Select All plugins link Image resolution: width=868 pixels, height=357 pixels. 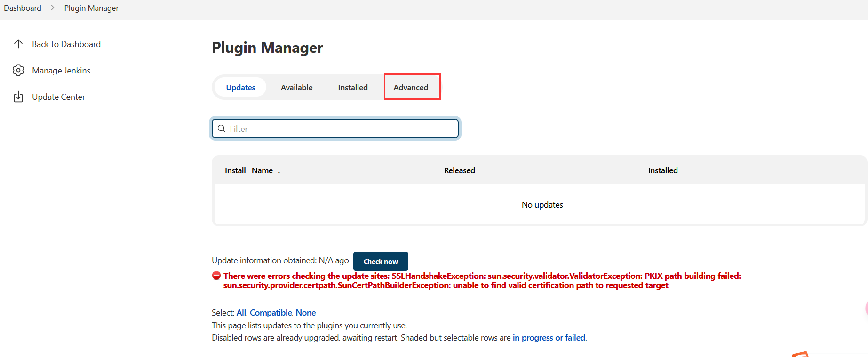(241, 313)
